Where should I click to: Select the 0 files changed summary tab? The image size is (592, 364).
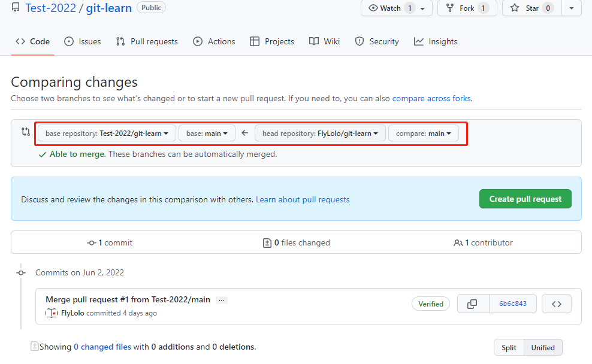[297, 242]
